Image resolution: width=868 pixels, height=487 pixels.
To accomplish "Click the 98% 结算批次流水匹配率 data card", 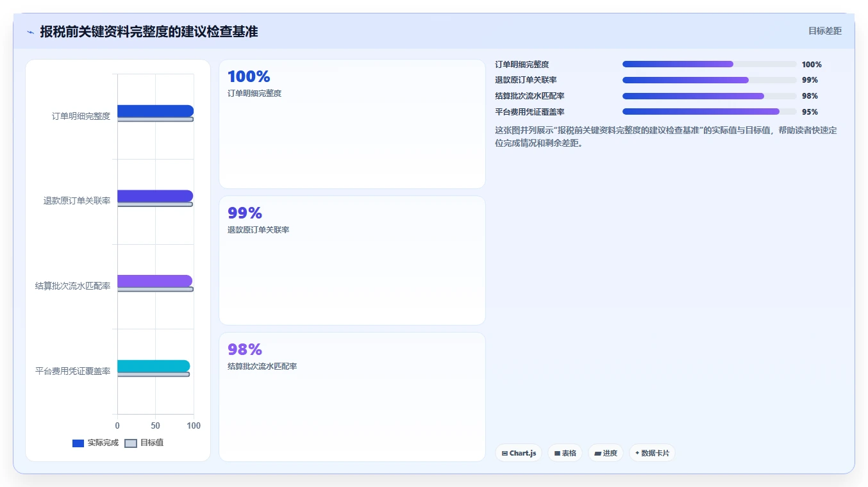I will click(x=352, y=397).
